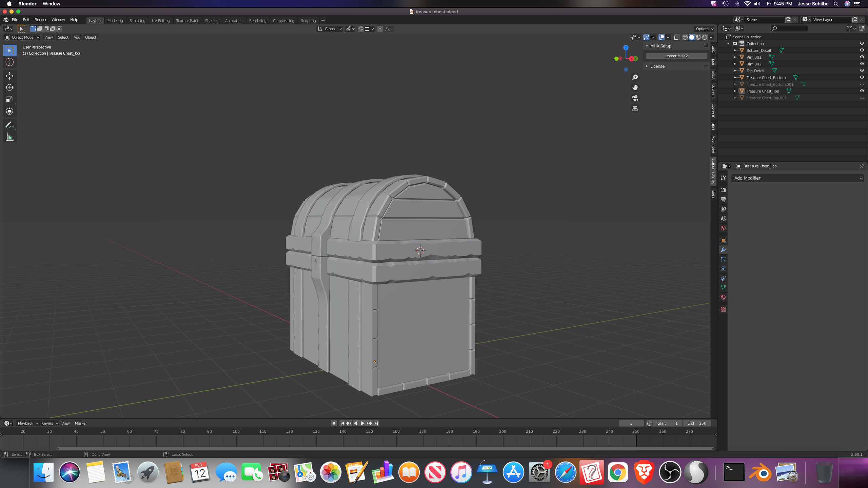Image resolution: width=868 pixels, height=488 pixels.
Task: Select the Move tool in the toolbar
Action: pos(9,76)
